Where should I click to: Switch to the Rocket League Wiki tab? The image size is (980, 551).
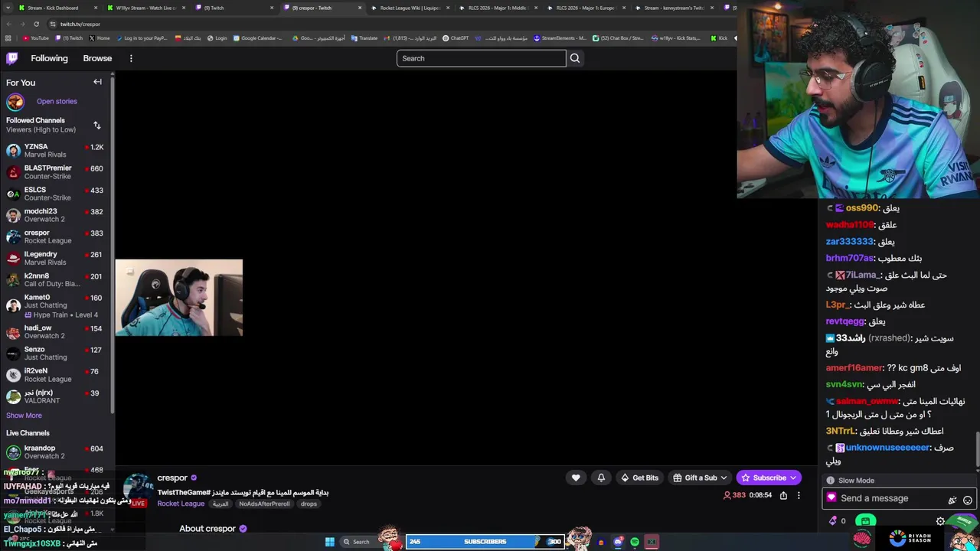pyautogui.click(x=410, y=8)
